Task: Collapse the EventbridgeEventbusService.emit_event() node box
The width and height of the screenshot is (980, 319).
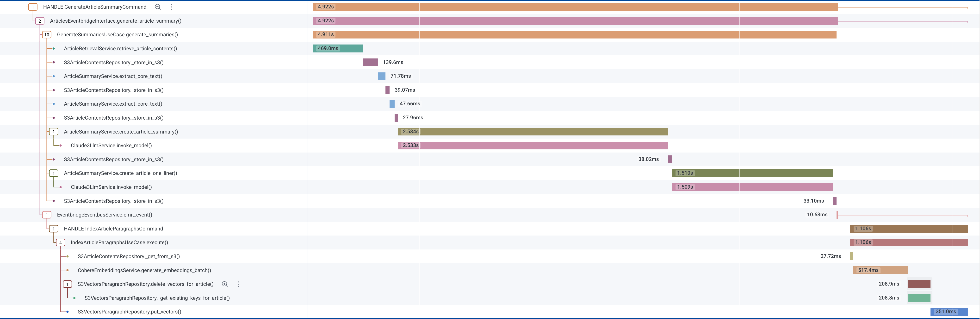Action: pyautogui.click(x=46, y=215)
